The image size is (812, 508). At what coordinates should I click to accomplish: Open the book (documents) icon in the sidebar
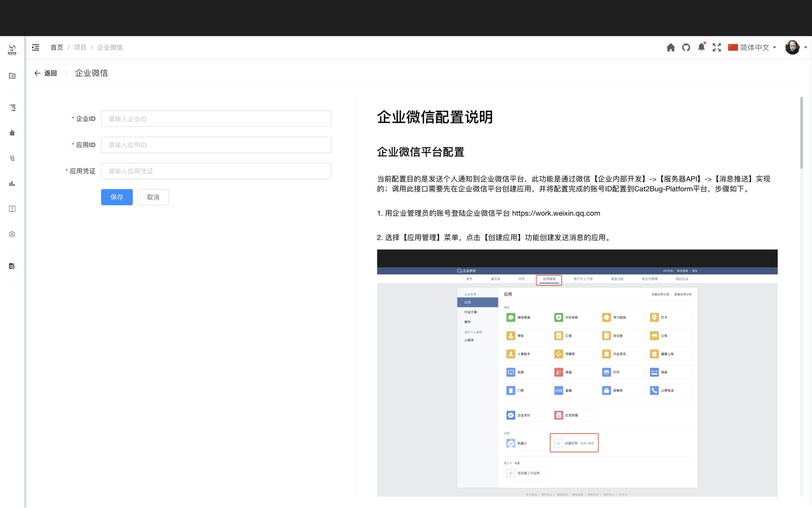tap(12, 209)
